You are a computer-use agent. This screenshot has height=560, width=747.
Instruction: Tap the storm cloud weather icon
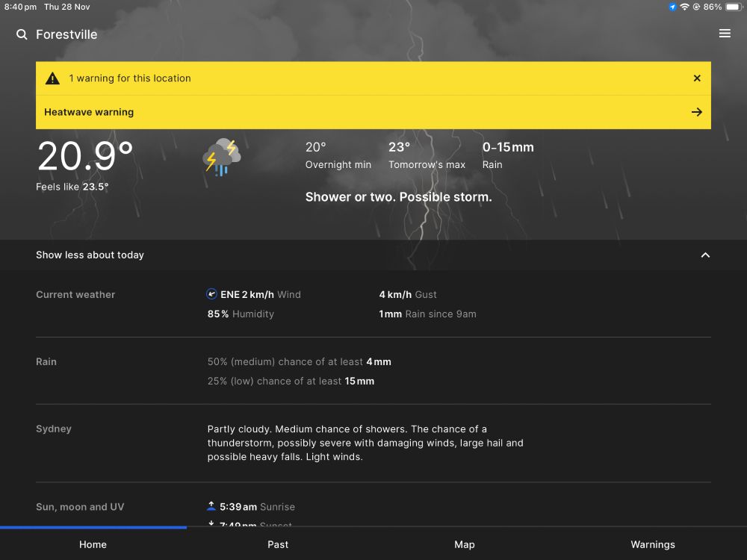pos(222,157)
